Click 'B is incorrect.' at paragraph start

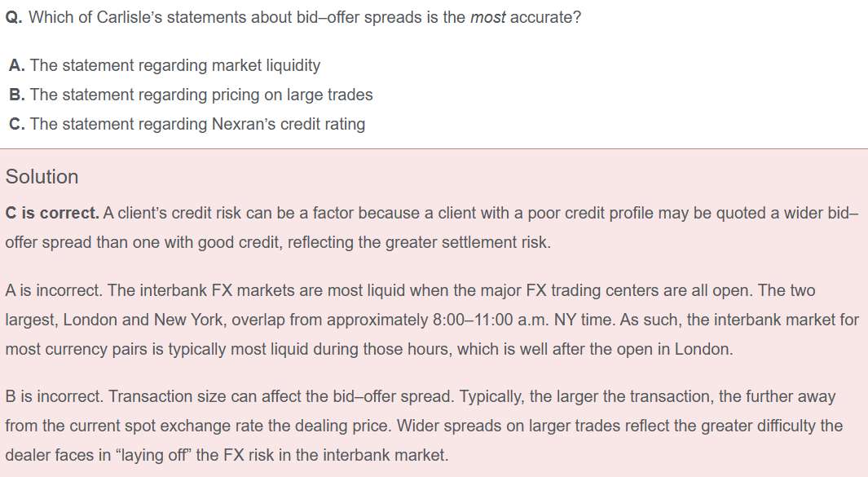click(x=52, y=396)
